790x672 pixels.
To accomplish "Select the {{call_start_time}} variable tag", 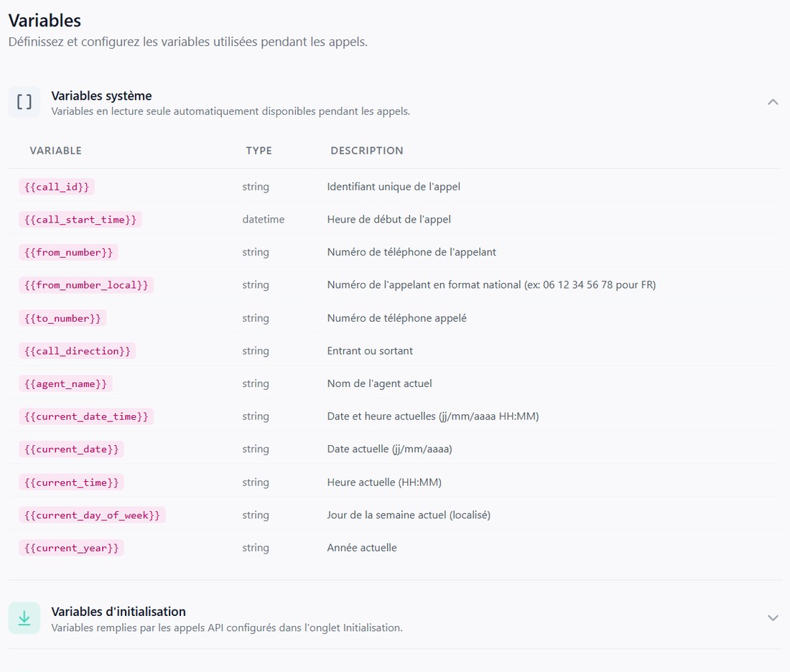I will pos(80,220).
